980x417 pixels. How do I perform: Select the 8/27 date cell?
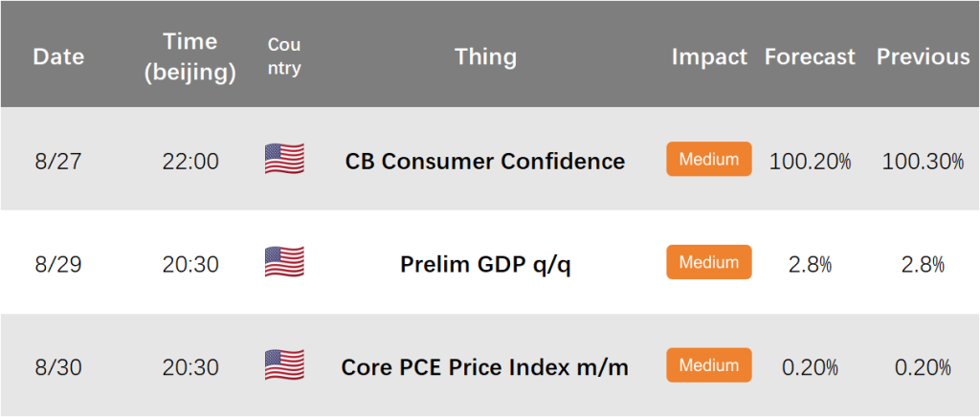[58, 162]
